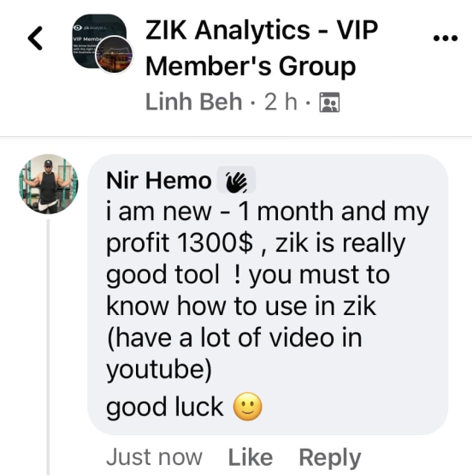Open Nir Hemo's gym profile picture

[48, 184]
